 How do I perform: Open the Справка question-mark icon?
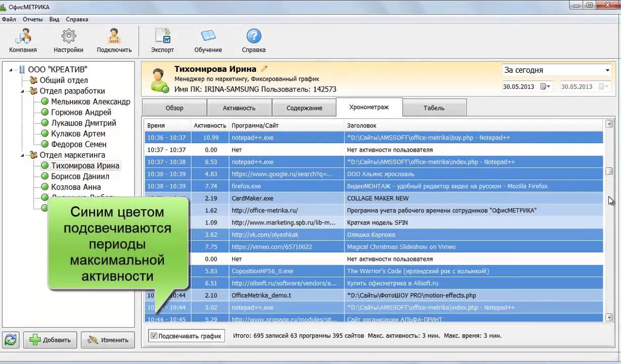[x=253, y=37]
